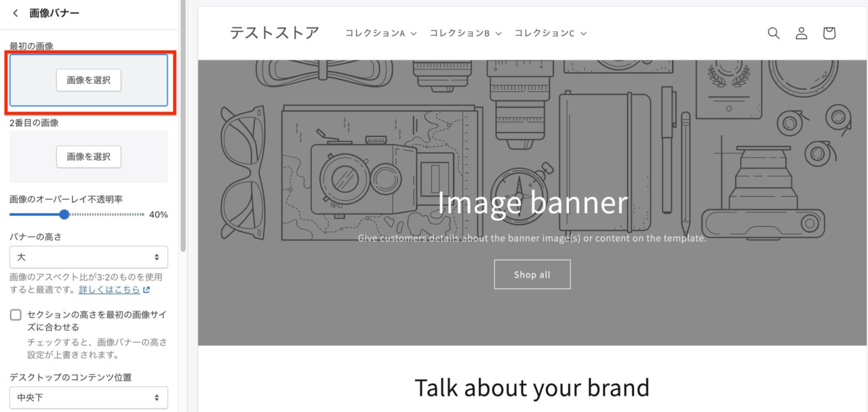Click the 'Give customers details' banner text
Screen dimensions: 868x412
point(532,238)
